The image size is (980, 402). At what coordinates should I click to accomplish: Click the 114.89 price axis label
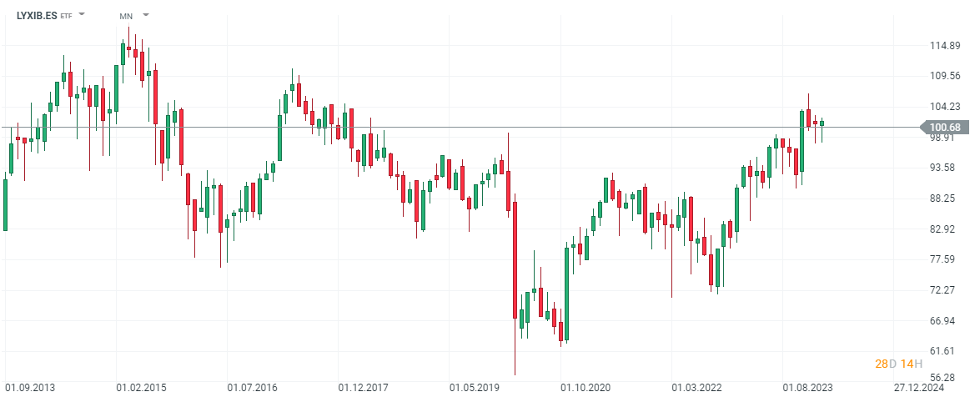click(945, 46)
